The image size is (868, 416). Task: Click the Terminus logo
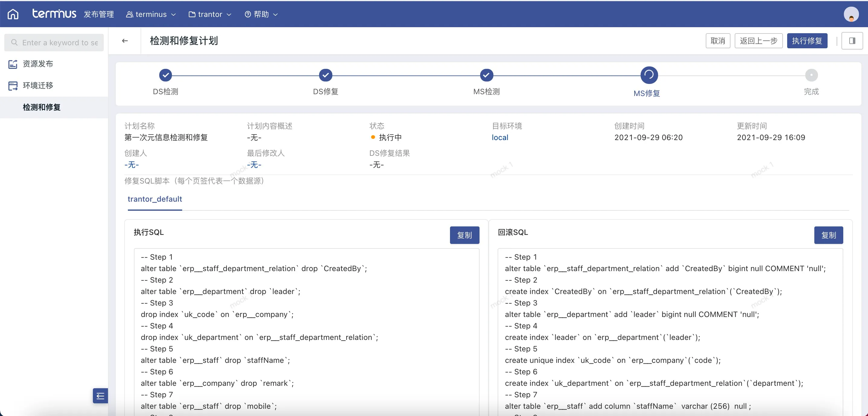(54, 14)
